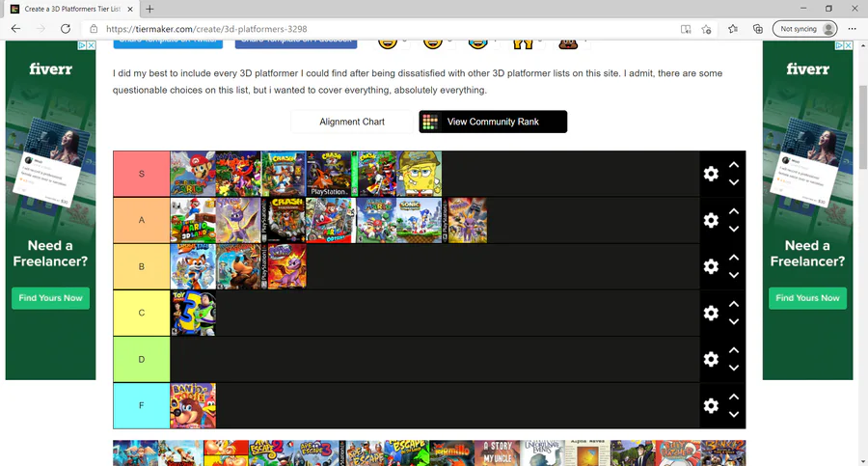Viewport: 868px width, 466px height.
Task: Open settings gear for C tier row
Action: (711, 313)
